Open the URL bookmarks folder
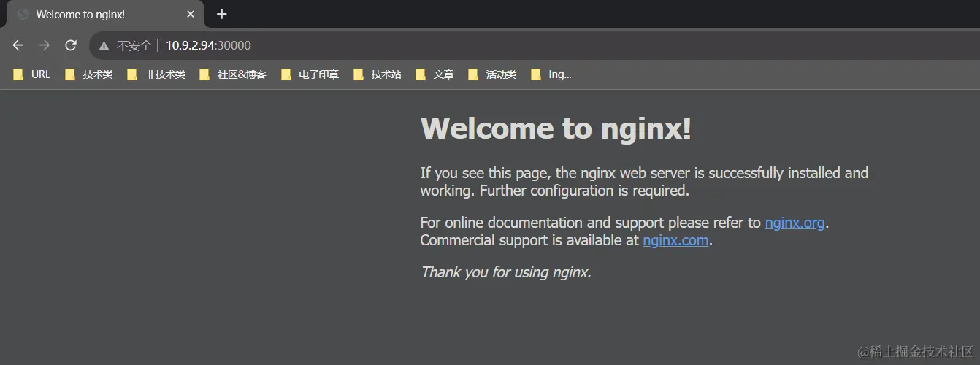The width and height of the screenshot is (980, 365). pyautogui.click(x=31, y=74)
